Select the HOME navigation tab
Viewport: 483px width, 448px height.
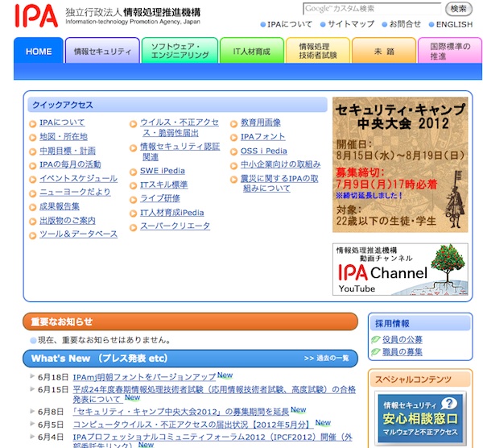click(x=39, y=52)
